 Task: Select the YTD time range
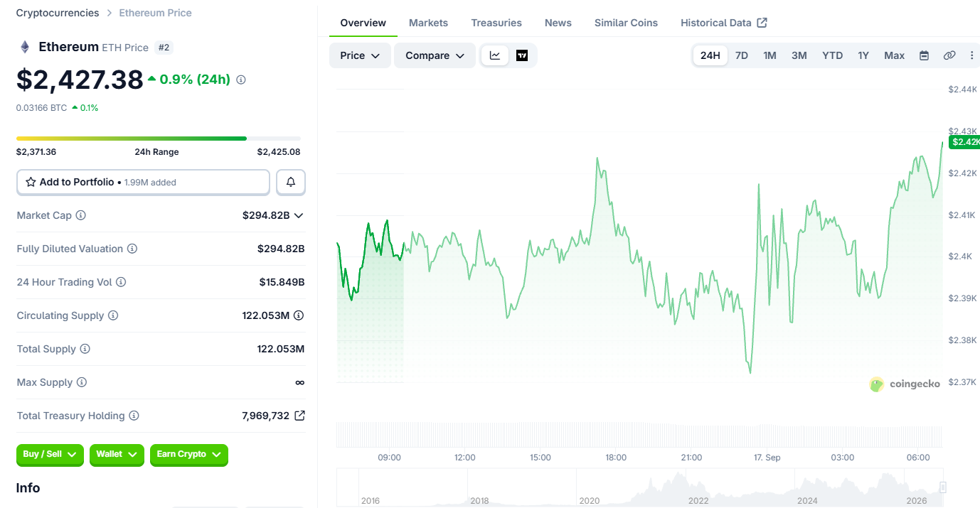coord(832,55)
